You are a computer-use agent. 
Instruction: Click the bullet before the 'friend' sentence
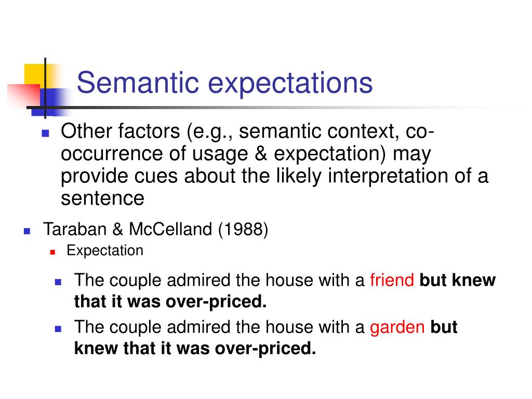(x=58, y=282)
